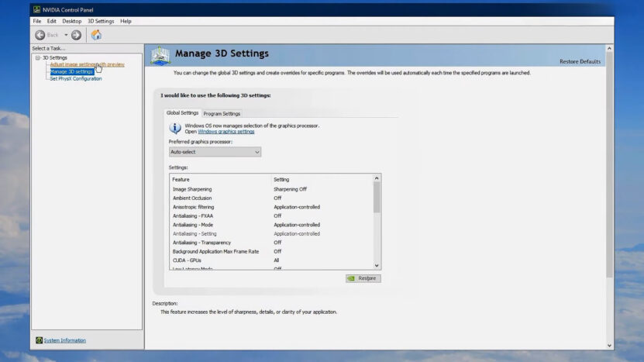Click the System Information icon
The image size is (644, 362).
click(x=39, y=340)
